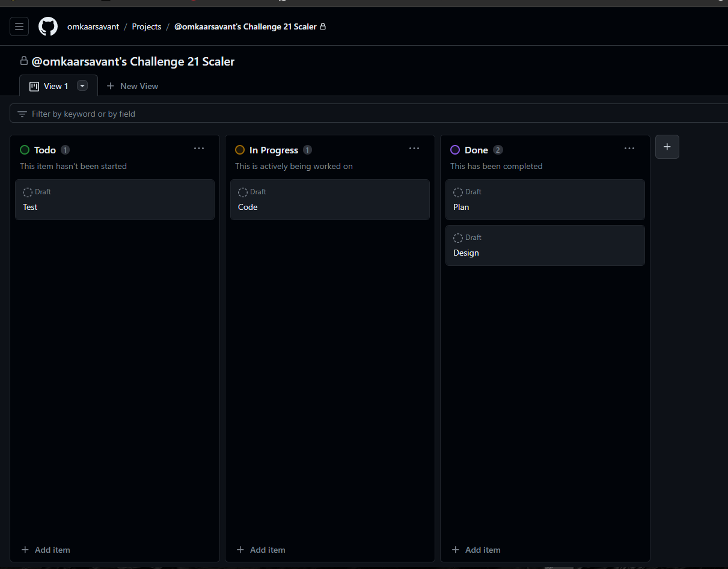The width and height of the screenshot is (728, 569).
Task: Click the plus icon to add a new column
Action: coord(667,146)
